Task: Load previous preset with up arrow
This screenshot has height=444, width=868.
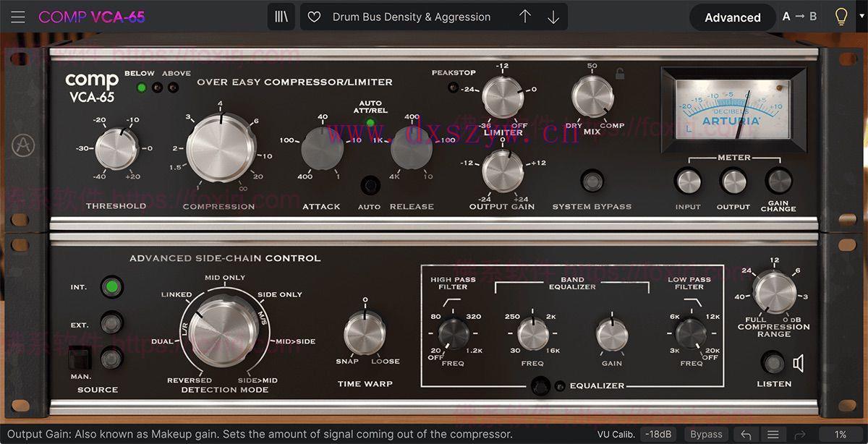Action: (x=525, y=17)
